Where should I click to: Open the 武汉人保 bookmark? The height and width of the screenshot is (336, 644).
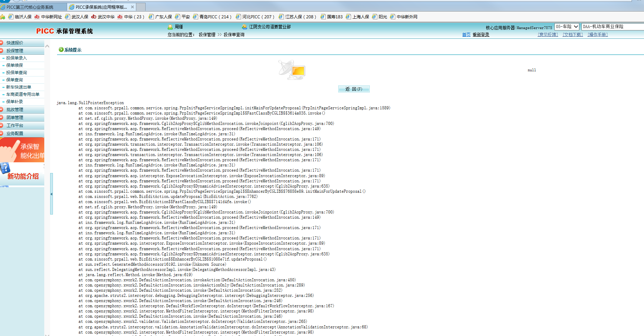76,17
